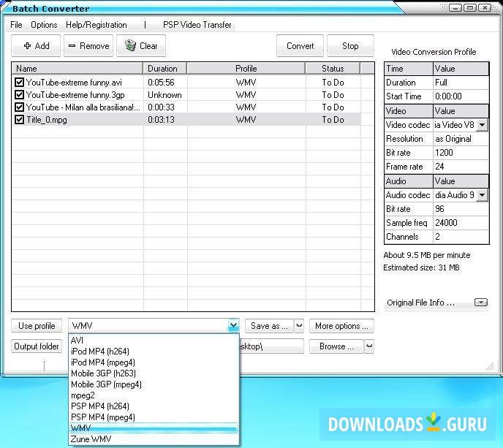Click the Profile column header

click(246, 69)
